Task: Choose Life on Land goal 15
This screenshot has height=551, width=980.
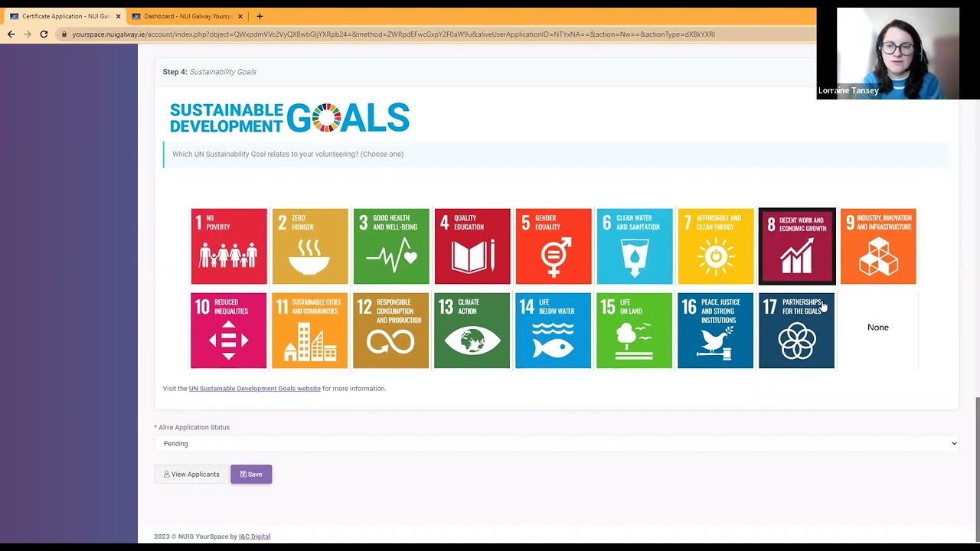Action: 635,331
